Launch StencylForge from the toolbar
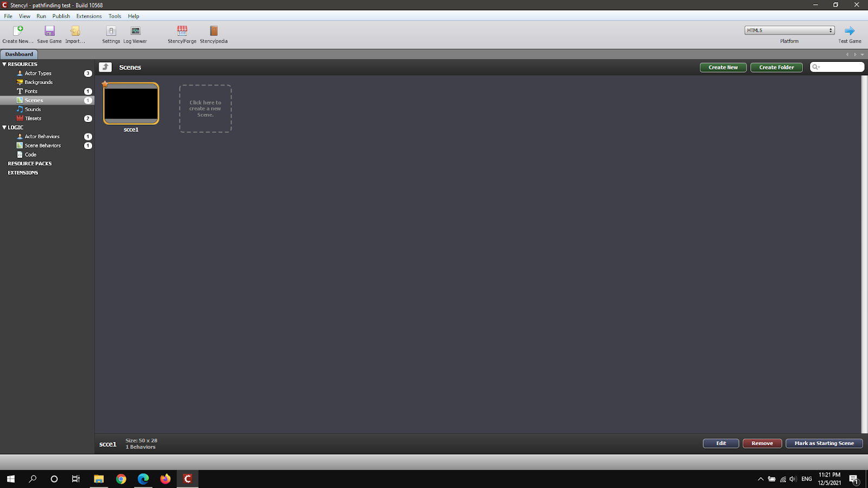The image size is (868, 488). (182, 31)
